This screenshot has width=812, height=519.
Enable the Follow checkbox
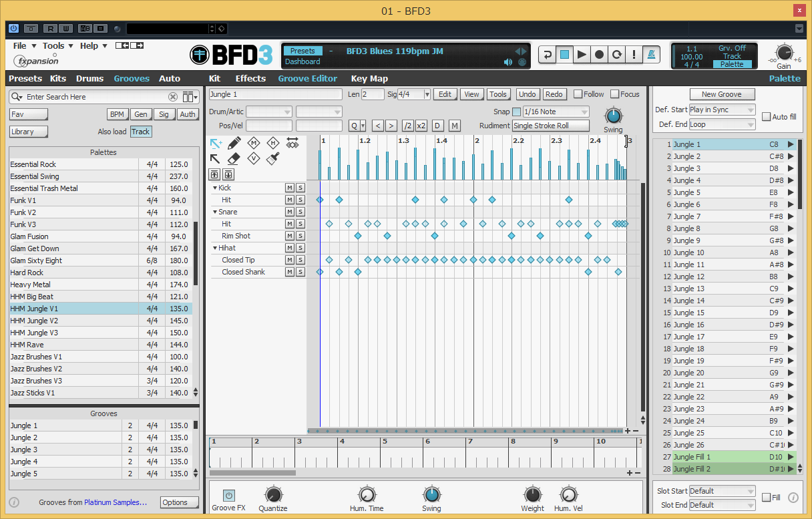coord(578,94)
